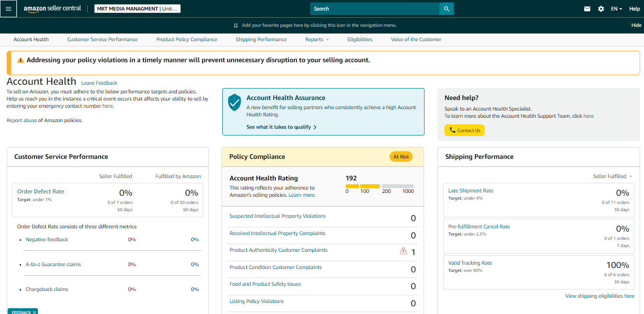
Task: Open the mail messages icon
Action: [x=587, y=9]
